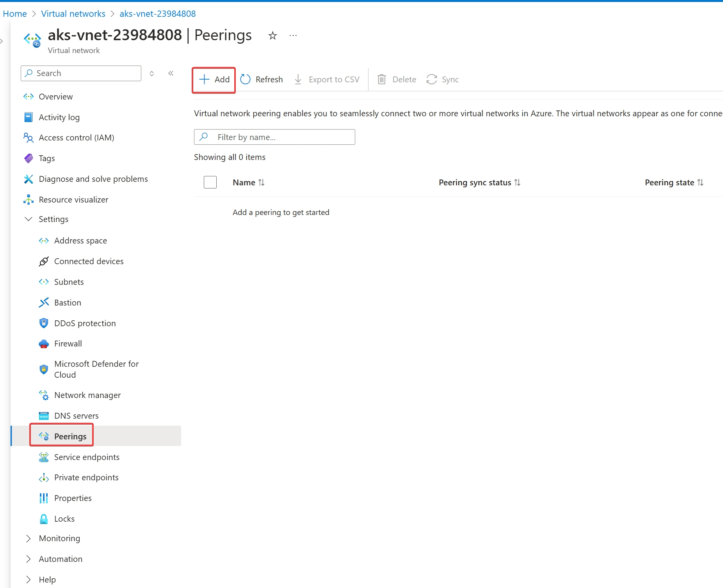Click the Firewall icon in Settings
Image resolution: width=723 pixels, height=588 pixels.
click(44, 344)
